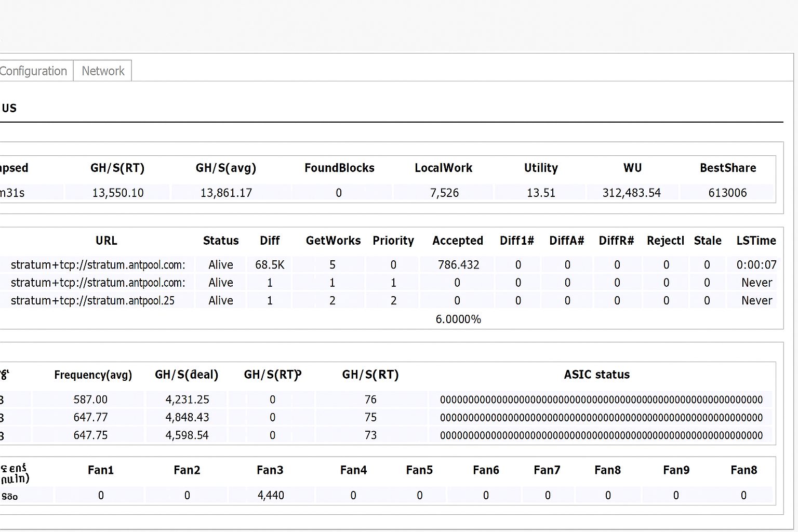The image size is (798, 532).
Task: Click the 587.00 frequency value
Action: pyautogui.click(x=90, y=400)
